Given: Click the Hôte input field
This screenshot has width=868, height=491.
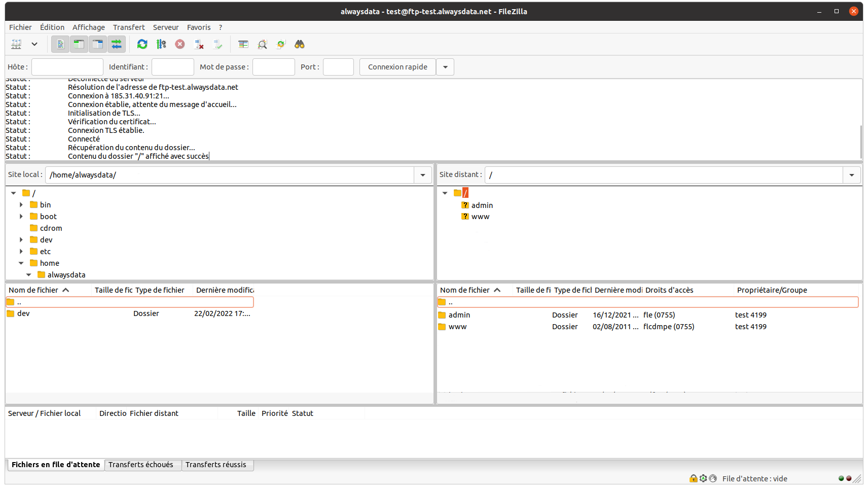Looking at the screenshot, I should [x=67, y=67].
